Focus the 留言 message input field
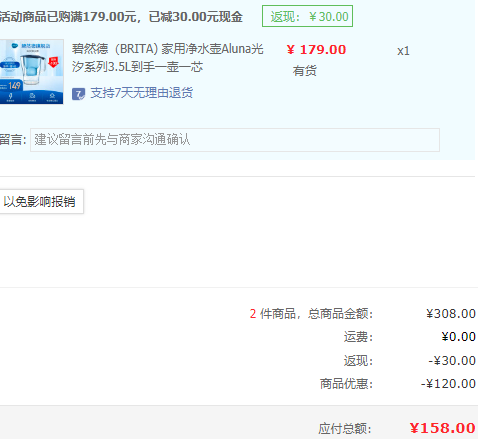The width and height of the screenshot is (478, 439). click(x=235, y=140)
